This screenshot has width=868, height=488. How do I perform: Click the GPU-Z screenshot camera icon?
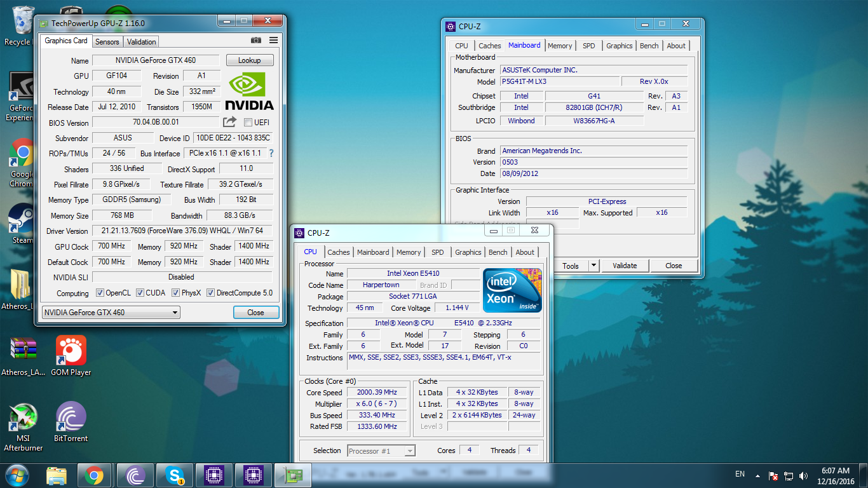[256, 41]
